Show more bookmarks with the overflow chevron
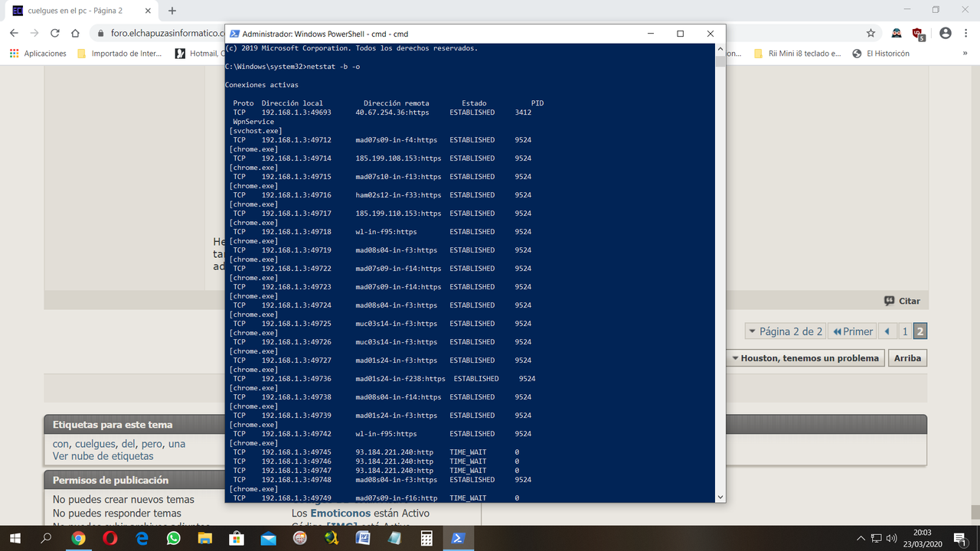Viewport: 980px width, 551px height. pyautogui.click(x=965, y=54)
